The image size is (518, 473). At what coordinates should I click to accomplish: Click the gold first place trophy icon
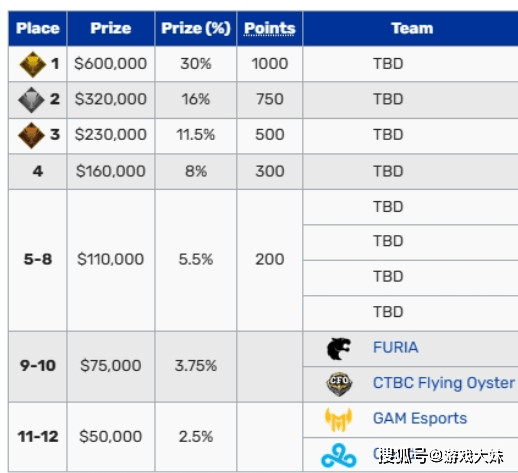[x=32, y=64]
